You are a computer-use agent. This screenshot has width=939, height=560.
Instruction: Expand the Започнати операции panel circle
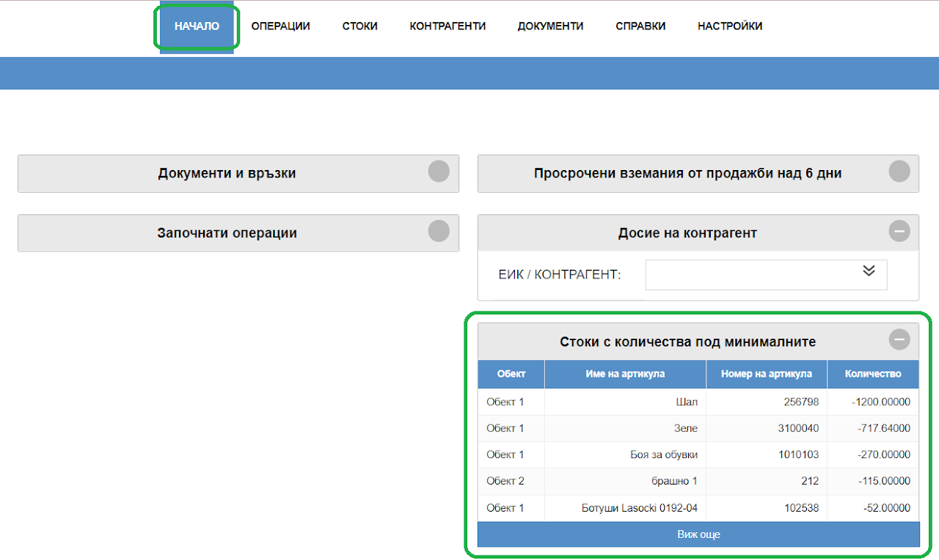tap(439, 231)
